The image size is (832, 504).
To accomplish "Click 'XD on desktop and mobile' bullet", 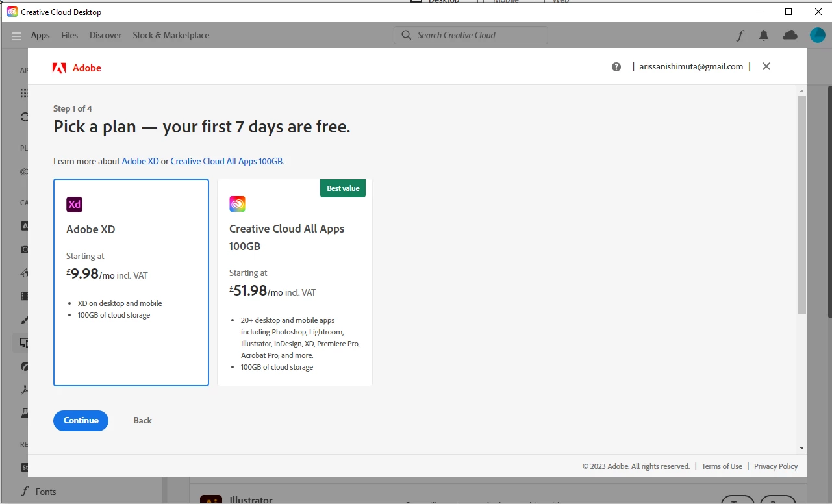I will [120, 303].
